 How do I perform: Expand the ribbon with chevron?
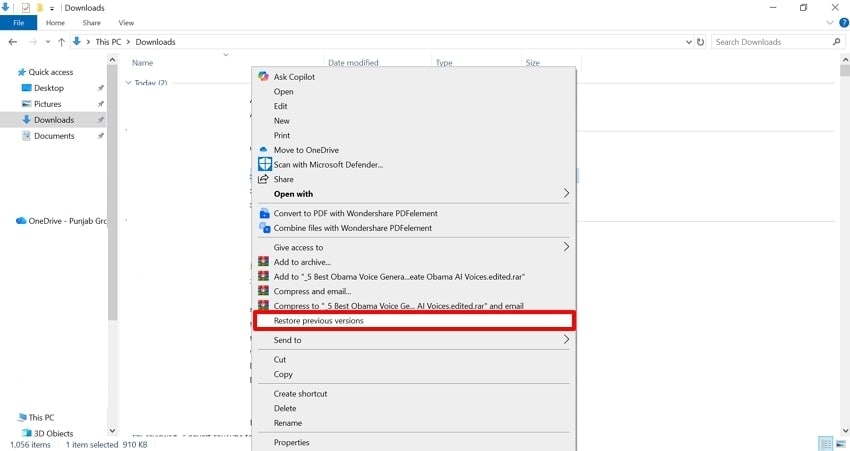tap(830, 23)
